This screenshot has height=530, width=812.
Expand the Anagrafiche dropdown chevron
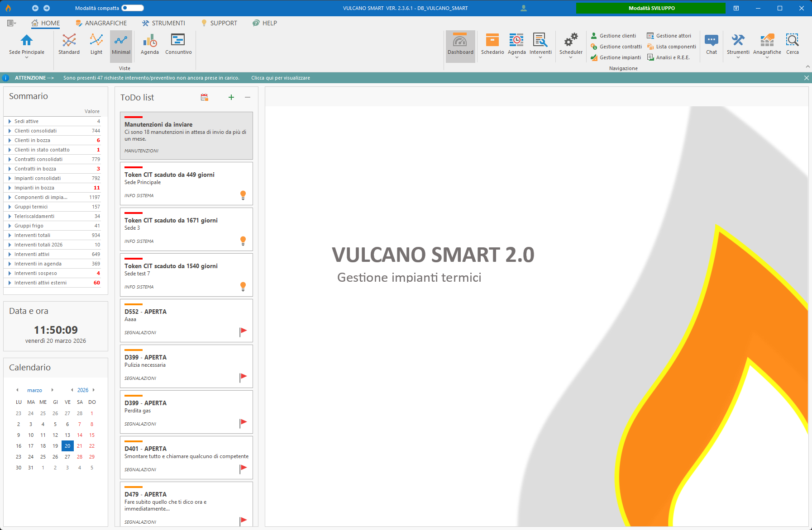pyautogui.click(x=767, y=57)
